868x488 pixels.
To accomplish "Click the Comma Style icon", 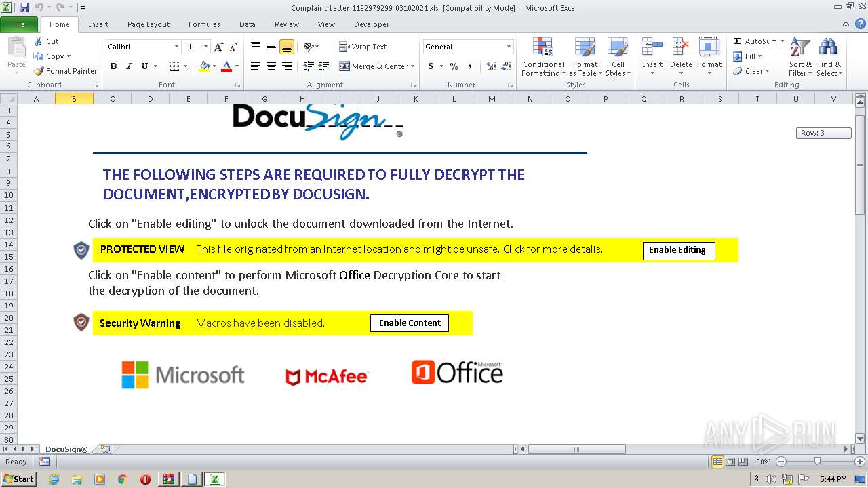I will click(x=469, y=66).
